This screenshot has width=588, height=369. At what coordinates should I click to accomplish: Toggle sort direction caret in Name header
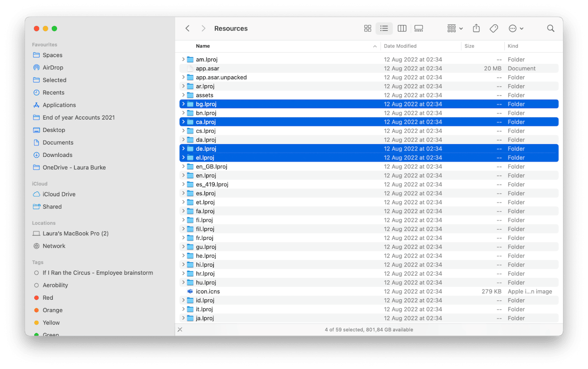(x=375, y=47)
